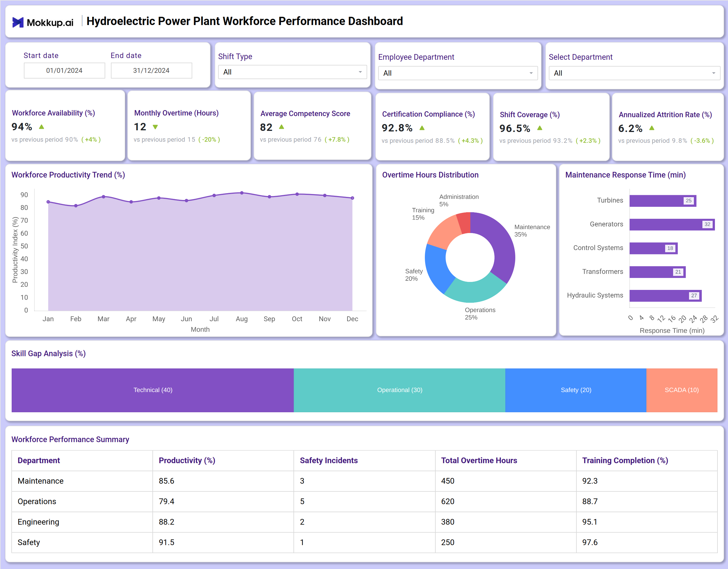The image size is (728, 569).
Task: Click the Safety (20) skill gap block
Action: click(x=576, y=390)
